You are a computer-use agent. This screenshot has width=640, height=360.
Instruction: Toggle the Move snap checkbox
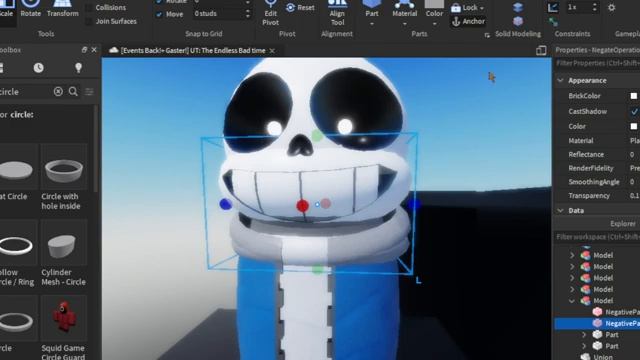pyautogui.click(x=159, y=14)
